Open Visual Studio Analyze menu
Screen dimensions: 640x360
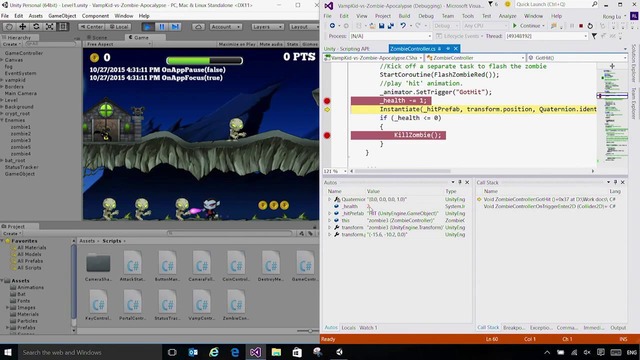507,16
